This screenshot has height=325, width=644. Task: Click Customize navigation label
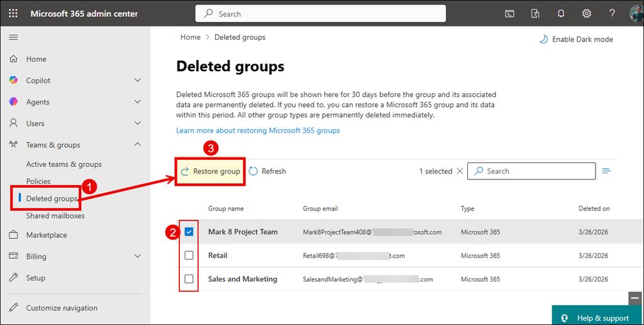pyautogui.click(x=62, y=308)
